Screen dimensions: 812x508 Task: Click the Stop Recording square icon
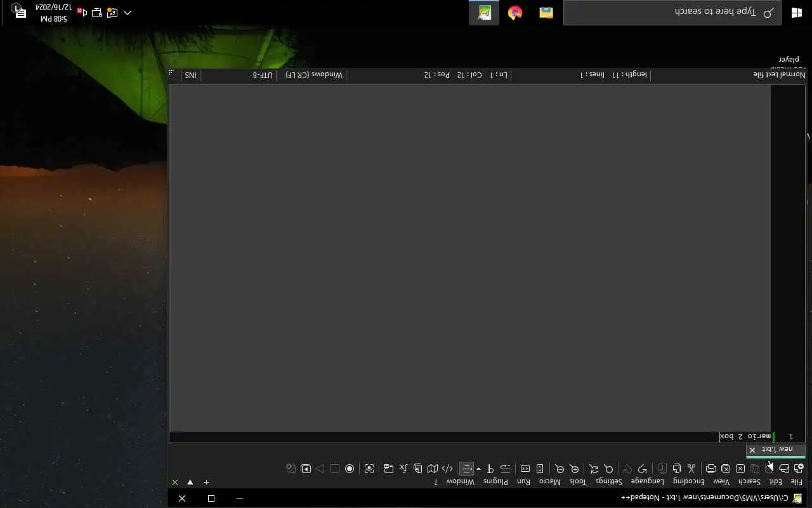point(335,469)
